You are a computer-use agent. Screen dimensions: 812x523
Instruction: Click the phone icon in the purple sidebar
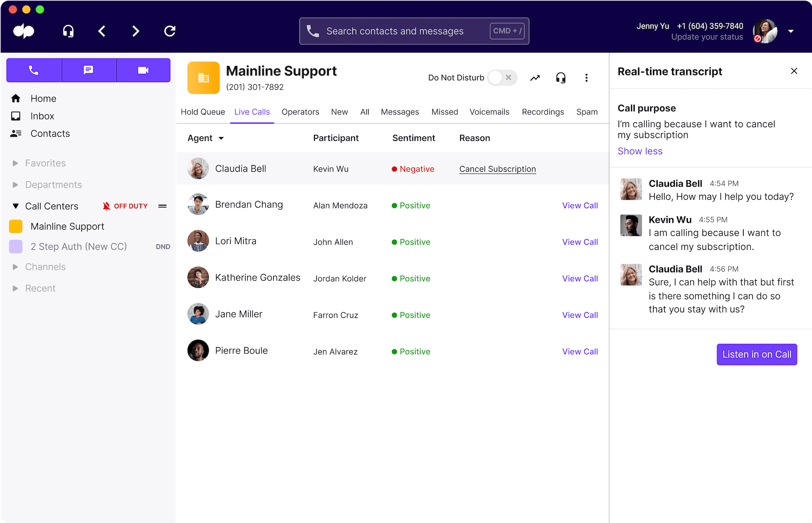[x=34, y=70]
